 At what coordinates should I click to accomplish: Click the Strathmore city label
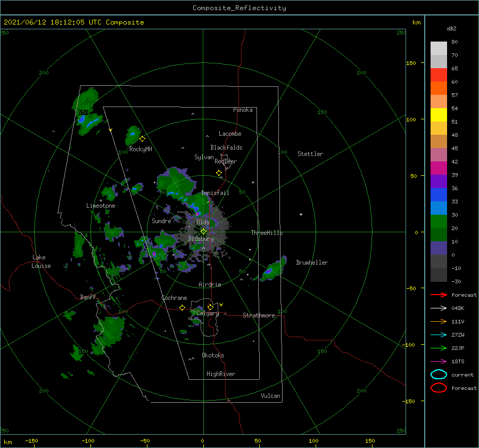pyautogui.click(x=259, y=315)
